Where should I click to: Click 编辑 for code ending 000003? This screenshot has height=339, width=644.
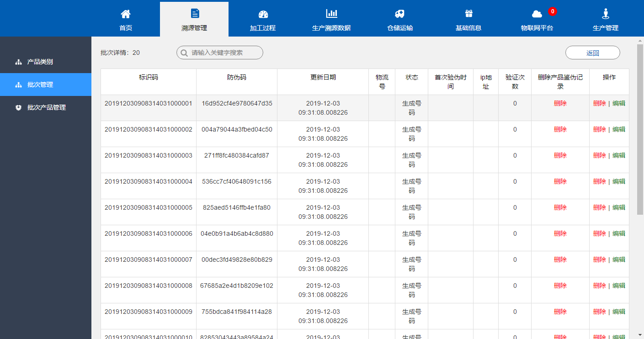point(619,155)
